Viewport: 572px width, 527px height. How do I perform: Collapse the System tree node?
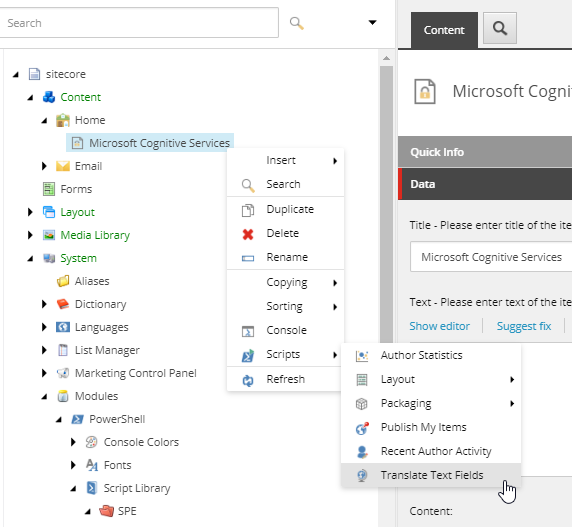[x=30, y=258]
